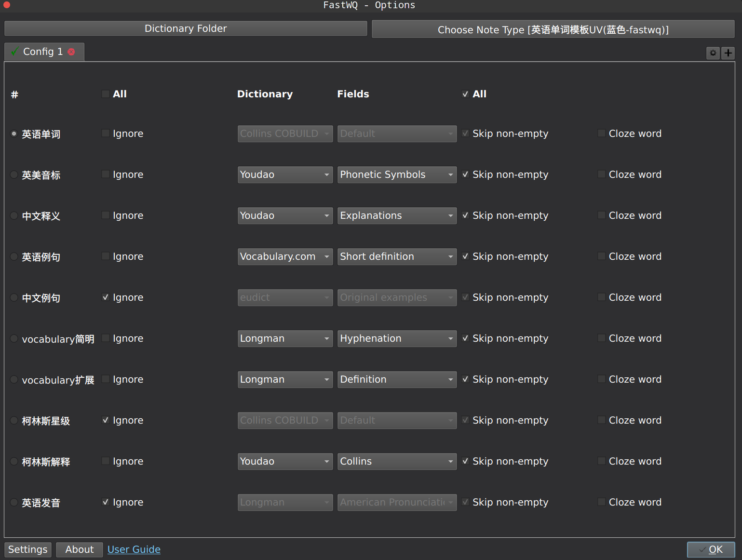Enable Cloze word for the vocabulary简明 row

(601, 338)
